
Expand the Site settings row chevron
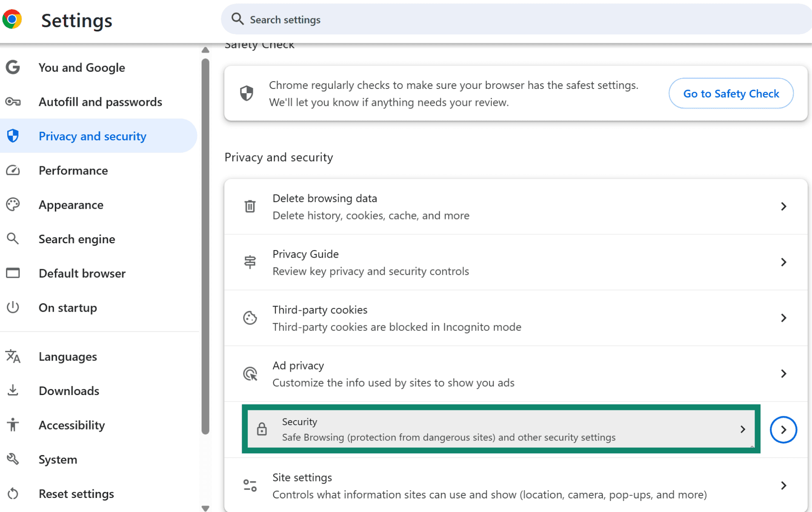tap(784, 485)
